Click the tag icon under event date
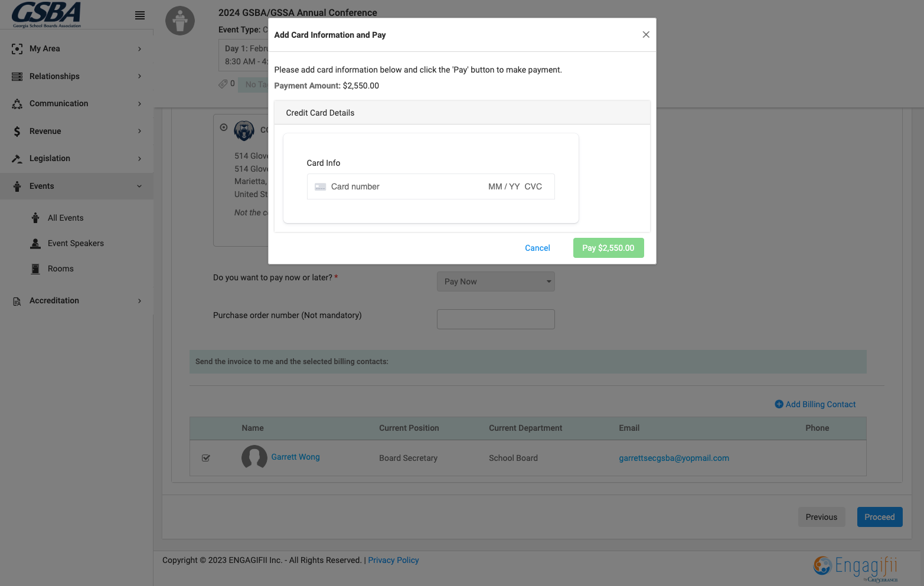Image resolution: width=924 pixels, height=586 pixels. pos(223,84)
